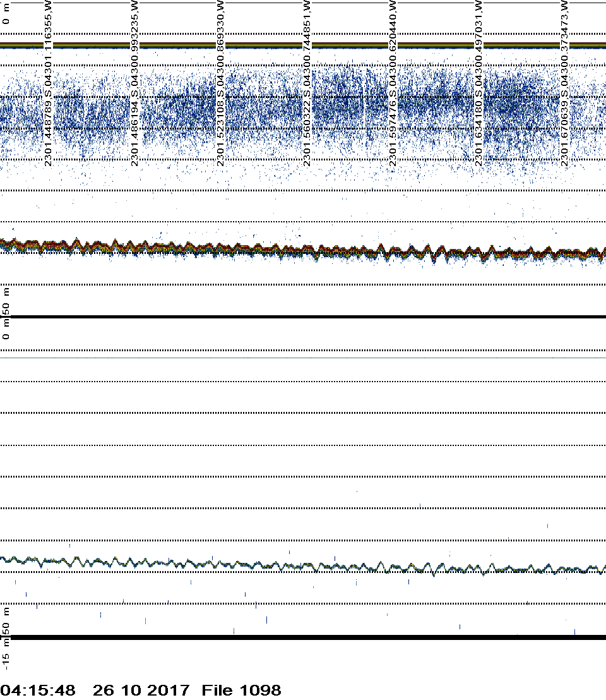
Task: Pick the 2301.560322,S position marker
Action: (x=307, y=83)
